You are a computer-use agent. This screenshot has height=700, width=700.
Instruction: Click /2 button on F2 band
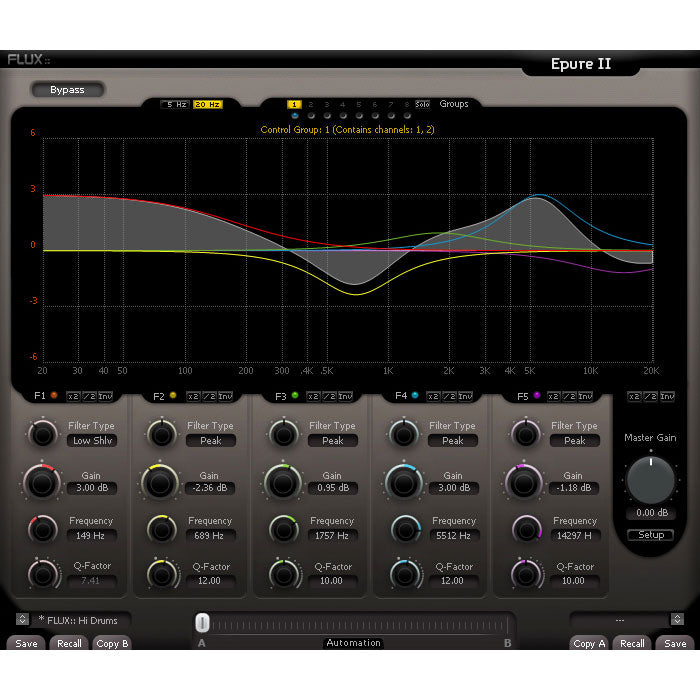[209, 396]
